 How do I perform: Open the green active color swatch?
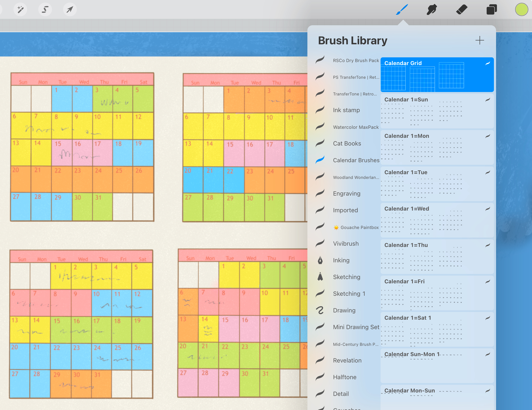click(x=522, y=9)
